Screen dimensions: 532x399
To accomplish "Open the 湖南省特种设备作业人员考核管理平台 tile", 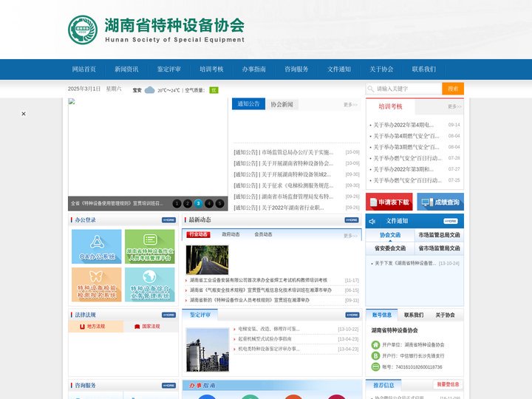I will click(x=149, y=247).
